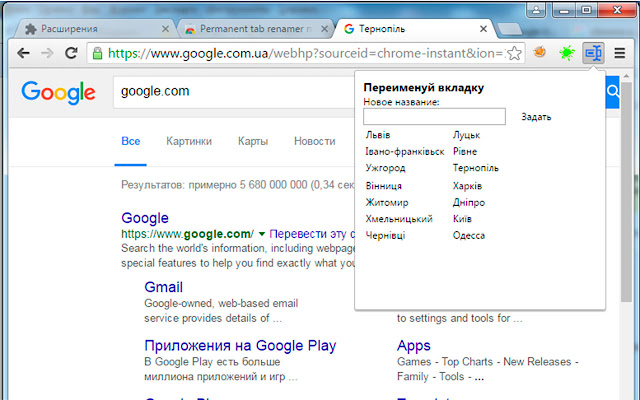
Task: Open the Google search result title
Action: pos(145,218)
